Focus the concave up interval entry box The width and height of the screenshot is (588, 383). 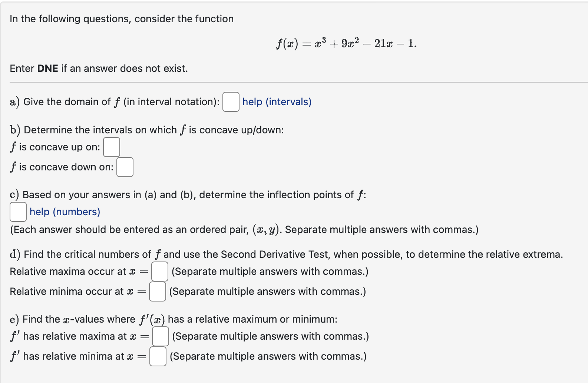tap(112, 147)
